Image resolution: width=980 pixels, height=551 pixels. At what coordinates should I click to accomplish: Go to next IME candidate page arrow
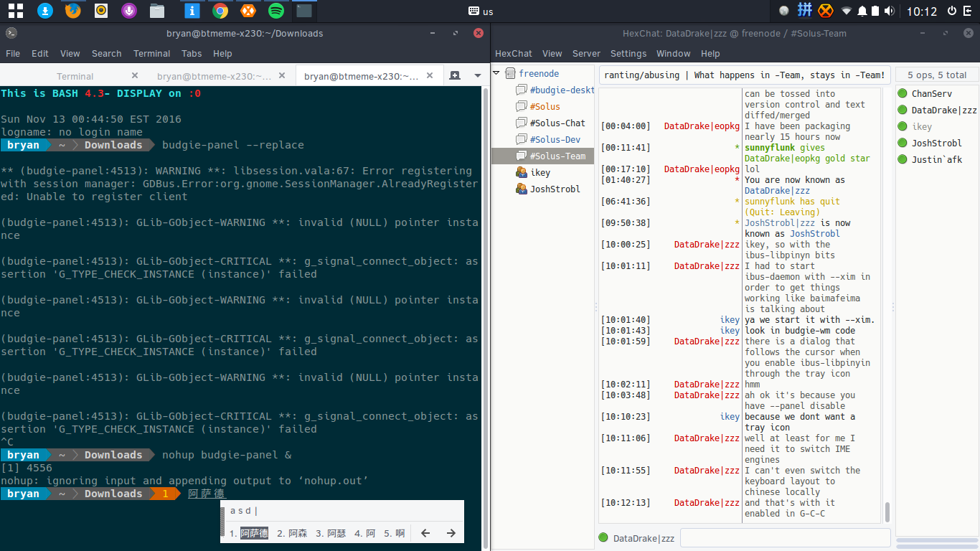coord(451,533)
